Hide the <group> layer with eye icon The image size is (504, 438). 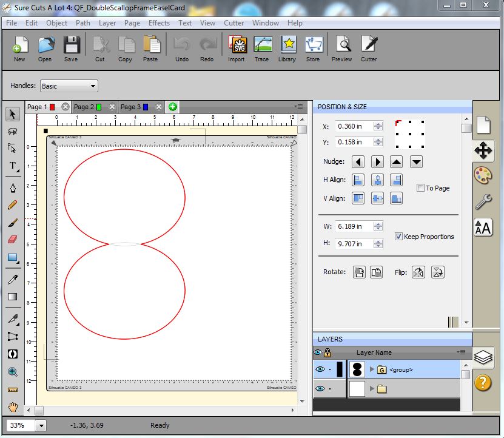point(319,369)
